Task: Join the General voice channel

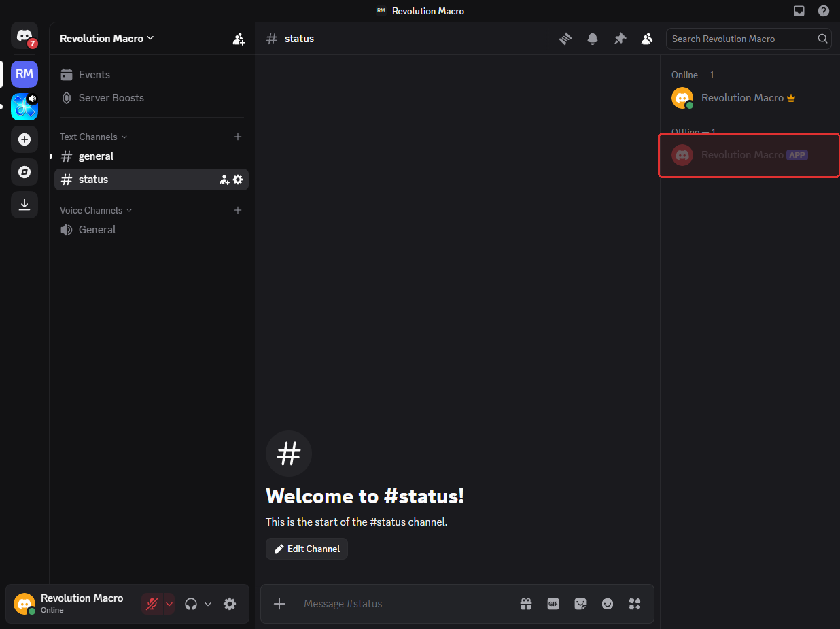Action: pyautogui.click(x=152, y=230)
